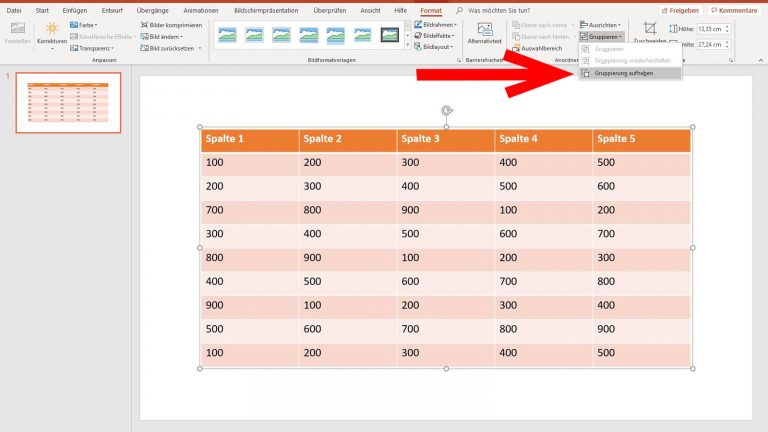Click the Höhe spinner arrows
768x432 pixels.
click(x=727, y=29)
